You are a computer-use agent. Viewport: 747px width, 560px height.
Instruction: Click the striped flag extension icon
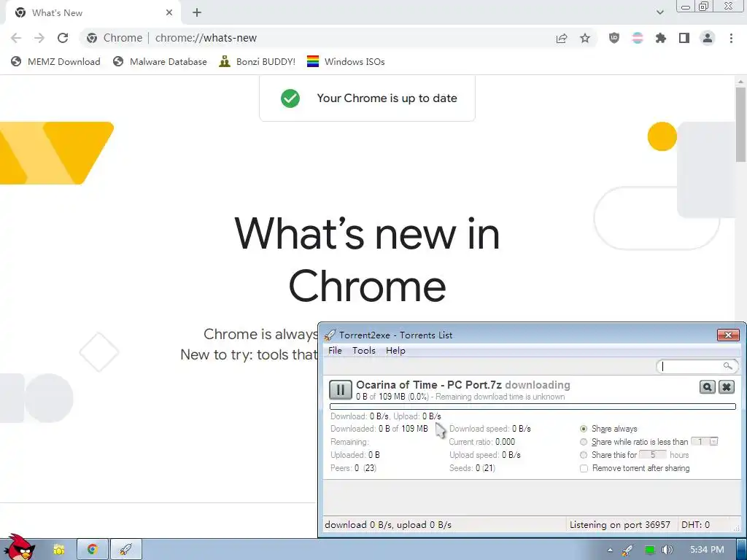(638, 38)
